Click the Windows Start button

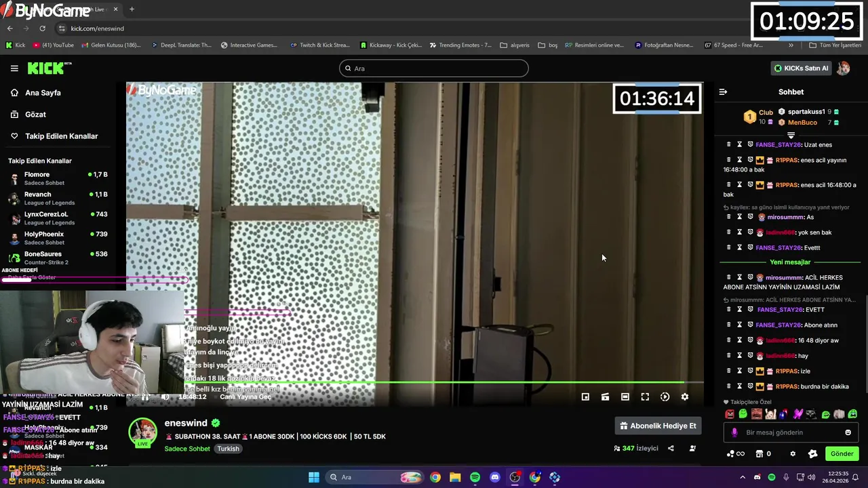click(x=314, y=477)
